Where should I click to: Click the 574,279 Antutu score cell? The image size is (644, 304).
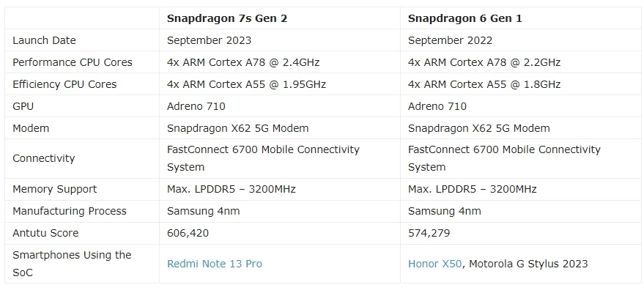(429, 233)
